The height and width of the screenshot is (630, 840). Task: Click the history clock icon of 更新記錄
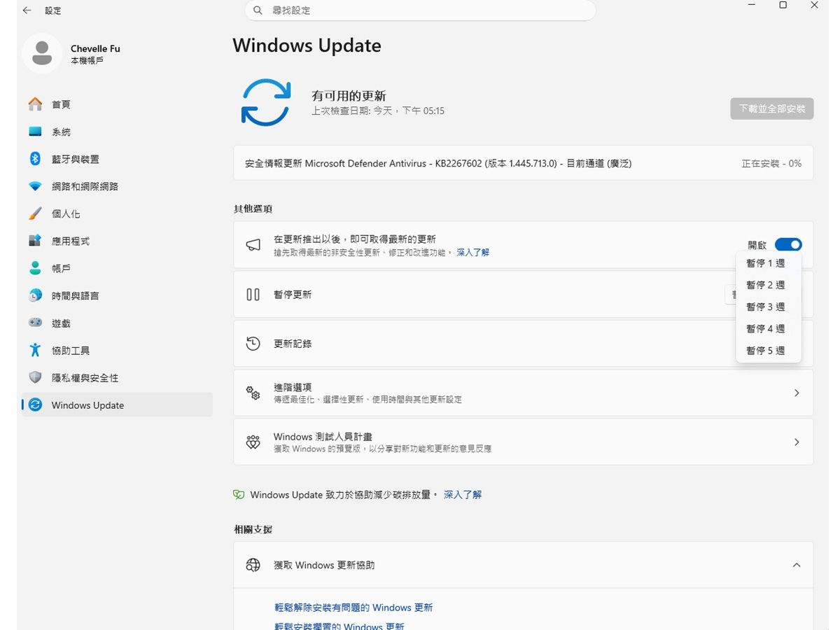(x=253, y=344)
